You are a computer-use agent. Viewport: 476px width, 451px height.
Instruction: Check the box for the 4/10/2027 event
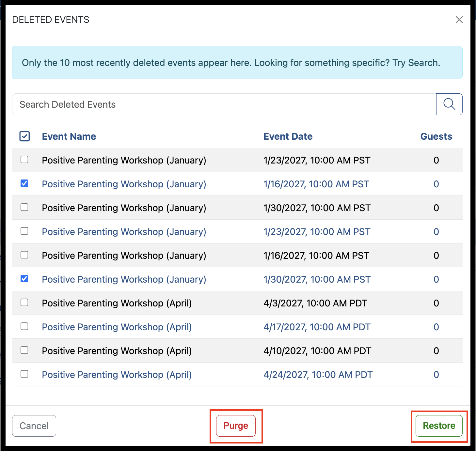tap(24, 350)
